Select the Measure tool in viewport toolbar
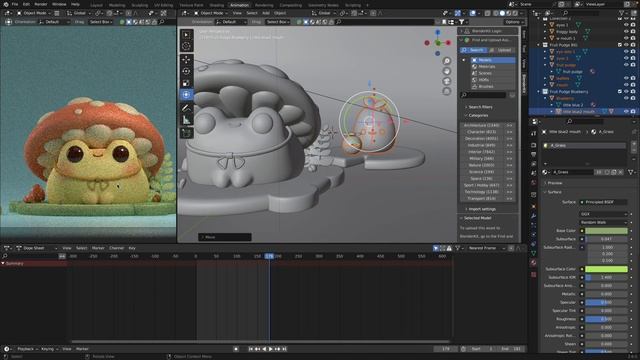 coord(186,120)
